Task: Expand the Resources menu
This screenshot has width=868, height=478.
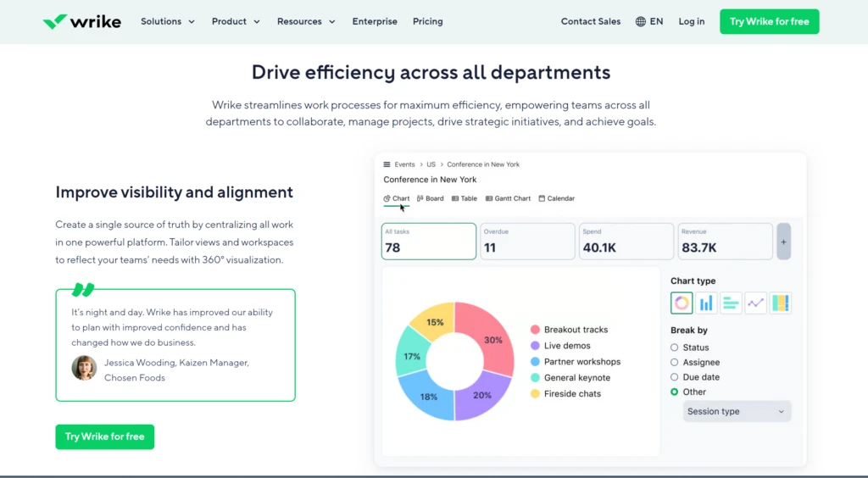Action: (x=306, y=22)
